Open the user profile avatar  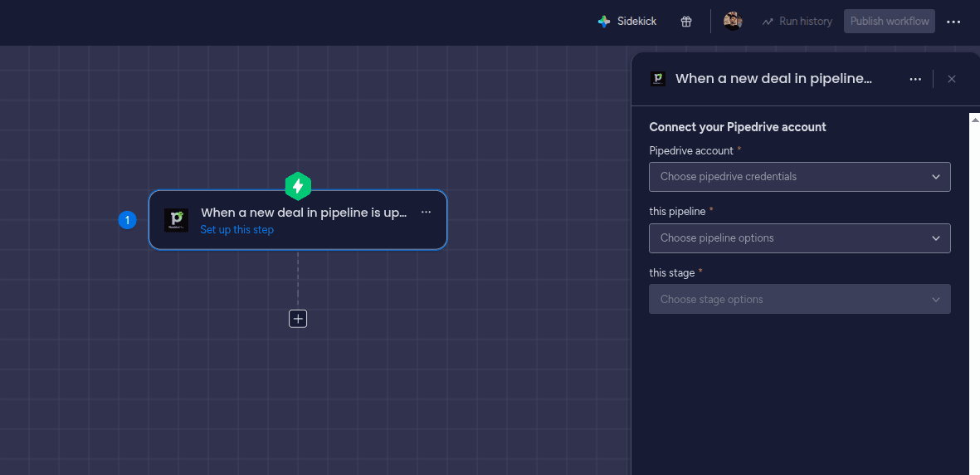733,22
